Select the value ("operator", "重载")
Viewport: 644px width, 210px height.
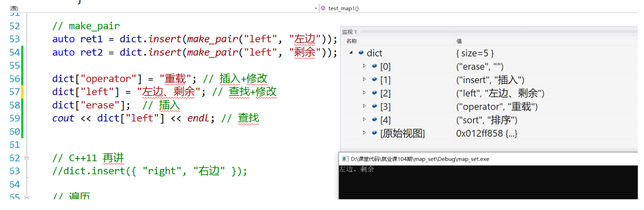point(497,106)
